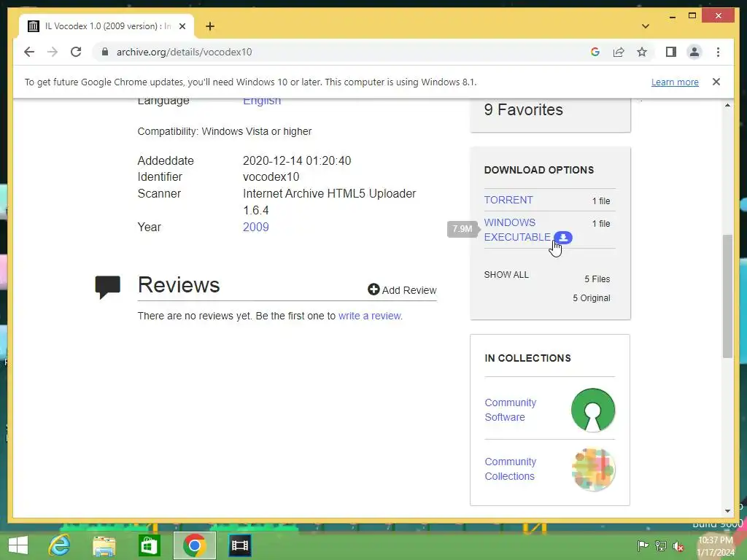This screenshot has width=747, height=560.
Task: Dismiss the Chrome update notification bar
Action: pos(716,82)
